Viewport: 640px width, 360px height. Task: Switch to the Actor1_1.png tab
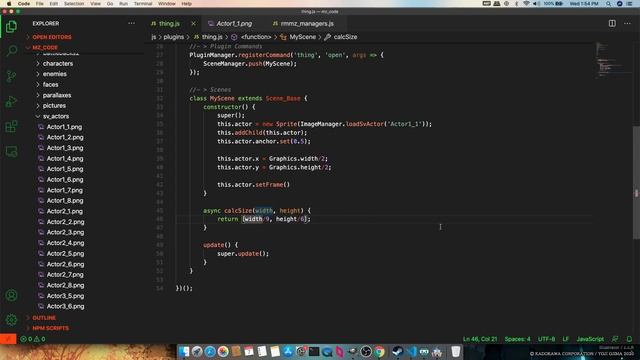point(234,24)
